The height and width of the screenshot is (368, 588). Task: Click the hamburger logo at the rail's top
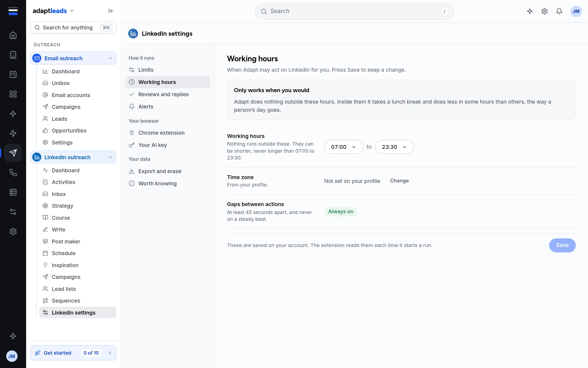13,11
